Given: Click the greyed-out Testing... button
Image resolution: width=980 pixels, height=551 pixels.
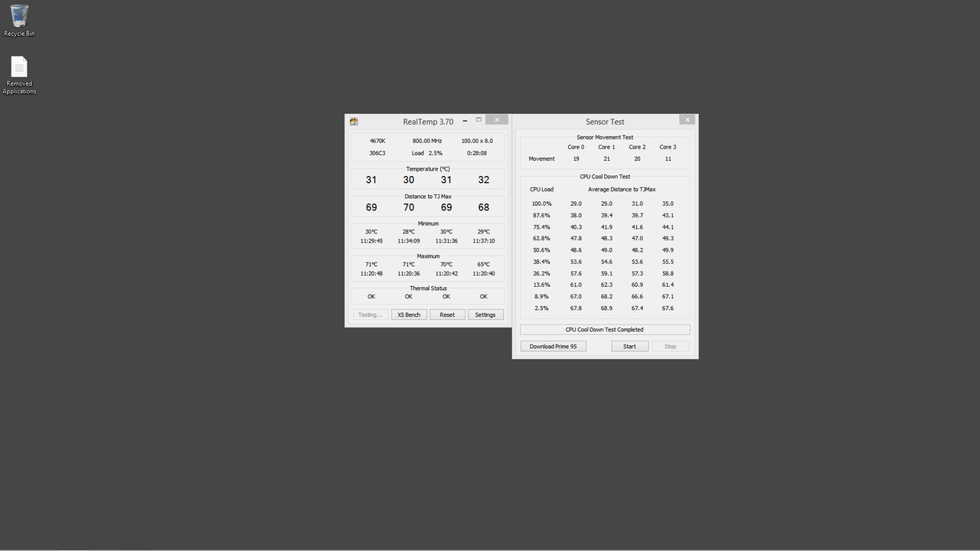Looking at the screenshot, I should [x=371, y=315].
